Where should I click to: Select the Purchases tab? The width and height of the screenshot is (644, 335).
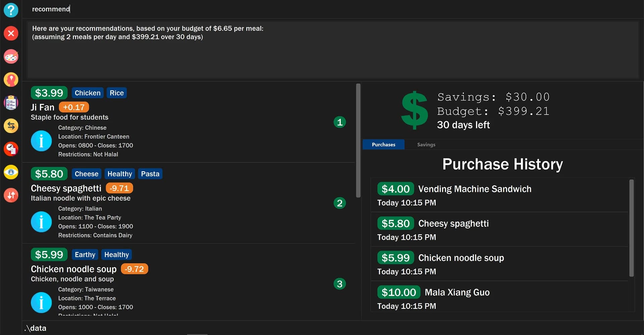pyautogui.click(x=383, y=144)
